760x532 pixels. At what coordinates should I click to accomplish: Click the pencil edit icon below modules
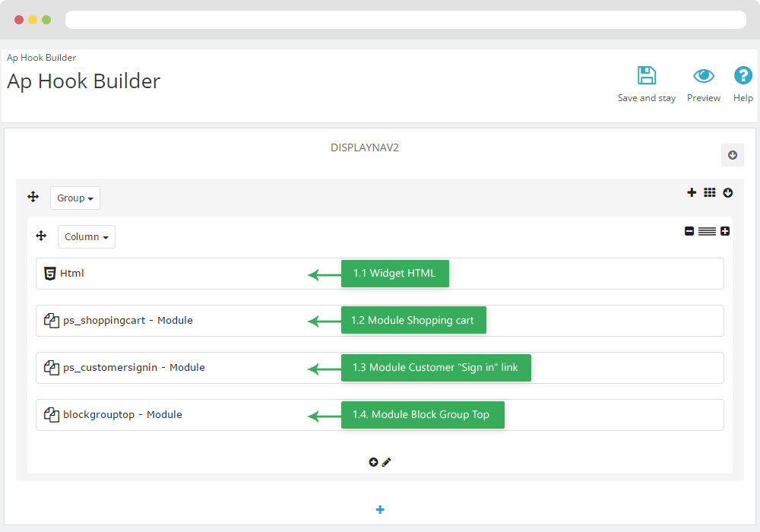386,462
